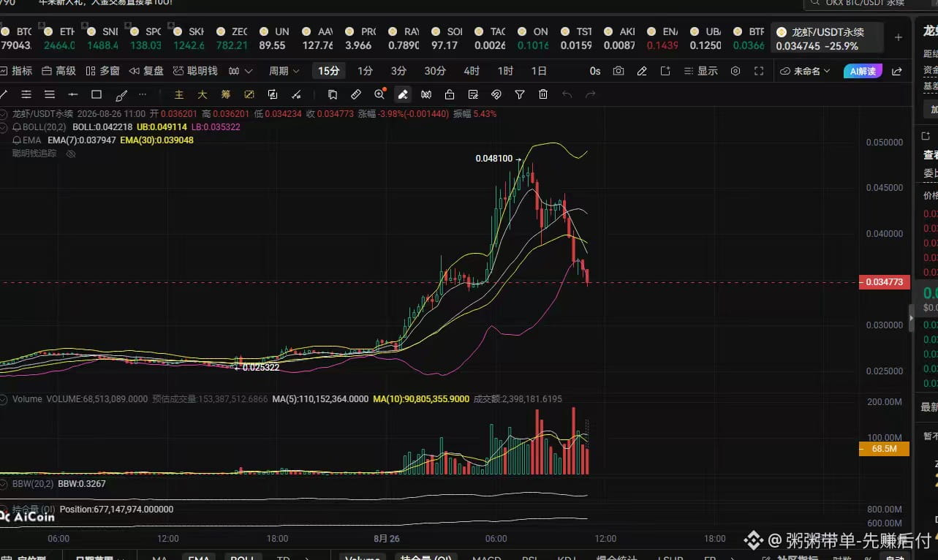Select the 30分 timeframe tab
938x560 pixels.
pos(435,71)
